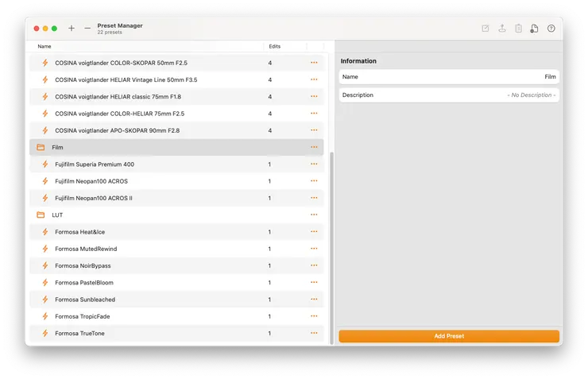Open more options for the Film folder

[314, 147]
